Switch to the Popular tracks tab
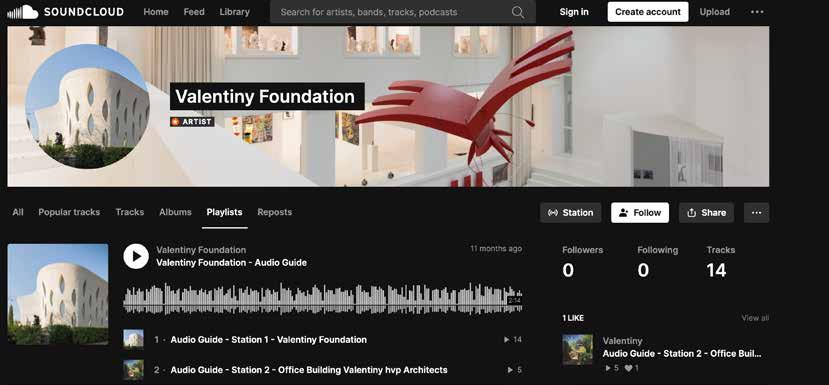This screenshot has height=385, width=829. [69, 212]
